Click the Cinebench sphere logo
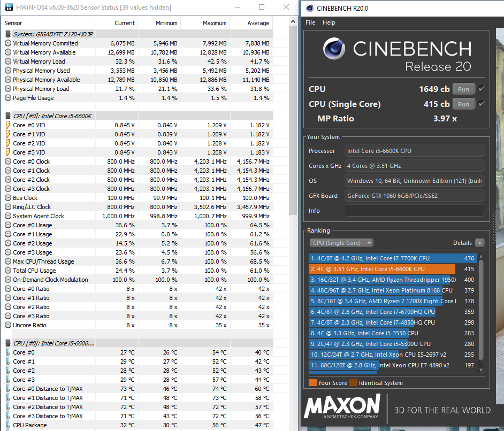 (334, 49)
